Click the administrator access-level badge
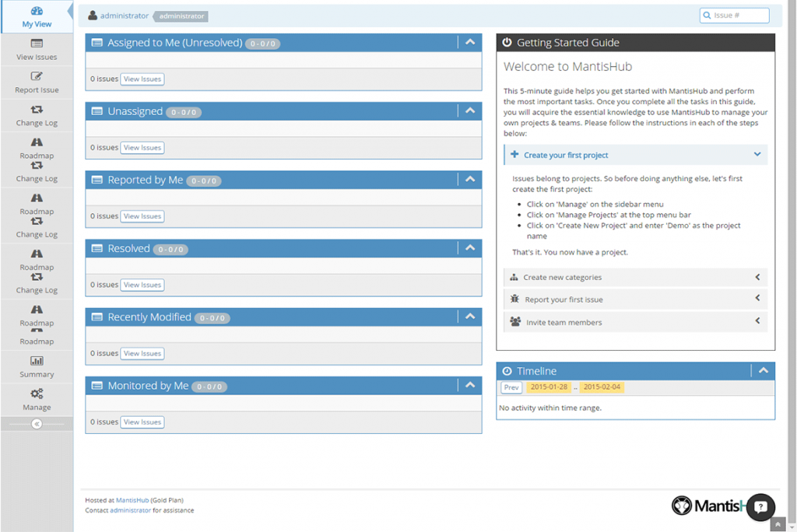The width and height of the screenshot is (797, 532). point(181,16)
